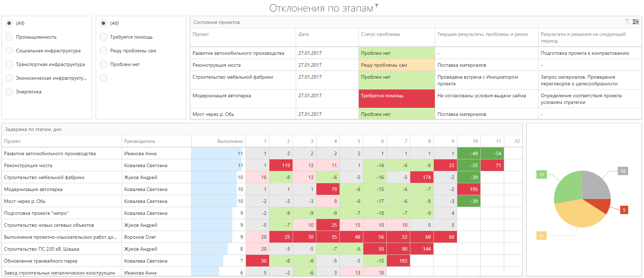Filter by Проблем нет radio option
This screenshot has width=644, height=278.
(103, 64)
